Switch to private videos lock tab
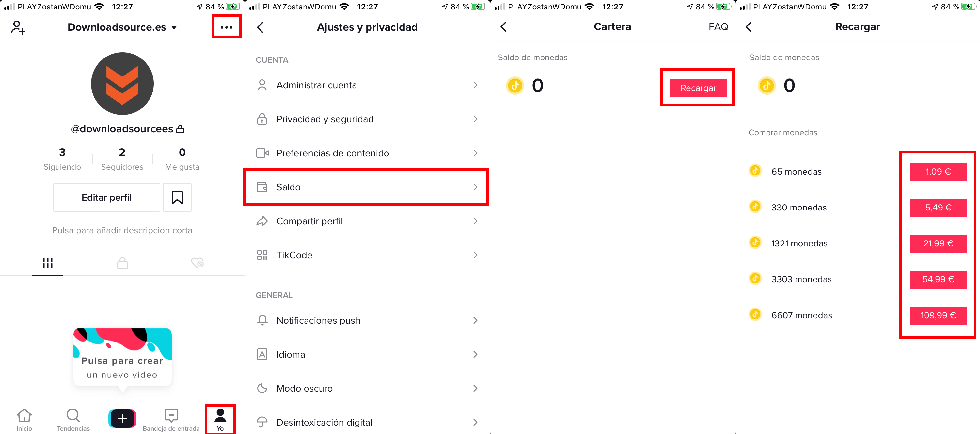The width and height of the screenshot is (980, 434). 122,263
